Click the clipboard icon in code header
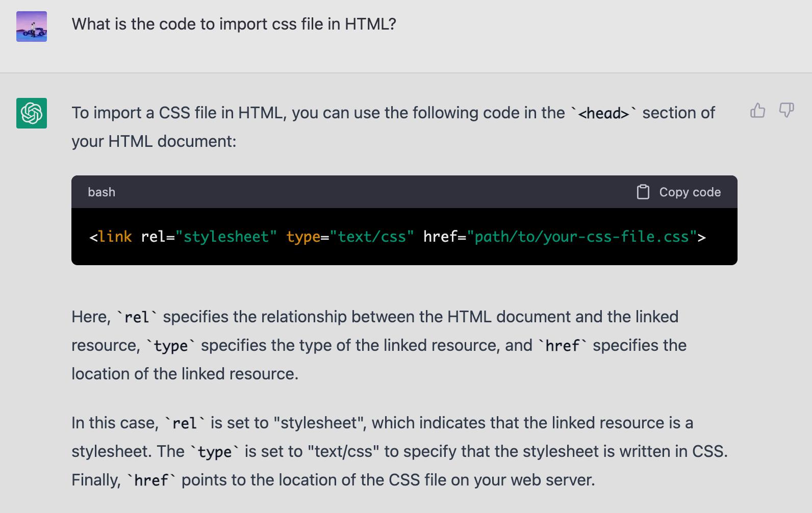 643,192
